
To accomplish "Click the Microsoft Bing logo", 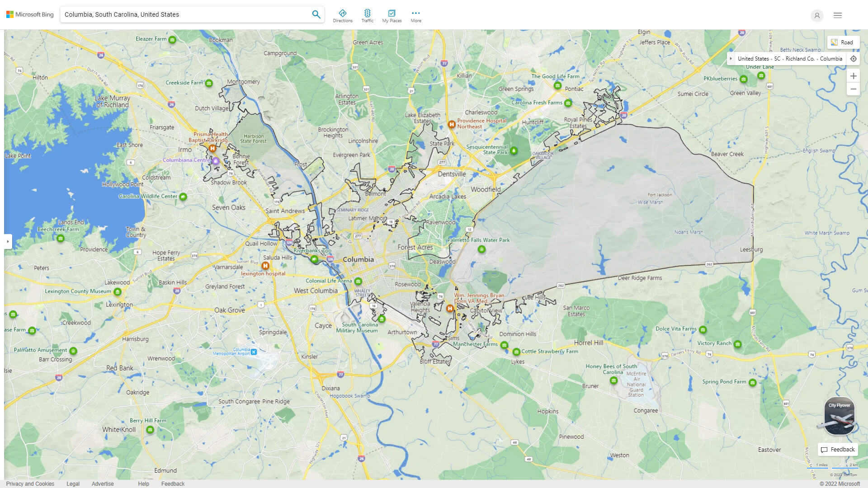I will (x=29, y=14).
